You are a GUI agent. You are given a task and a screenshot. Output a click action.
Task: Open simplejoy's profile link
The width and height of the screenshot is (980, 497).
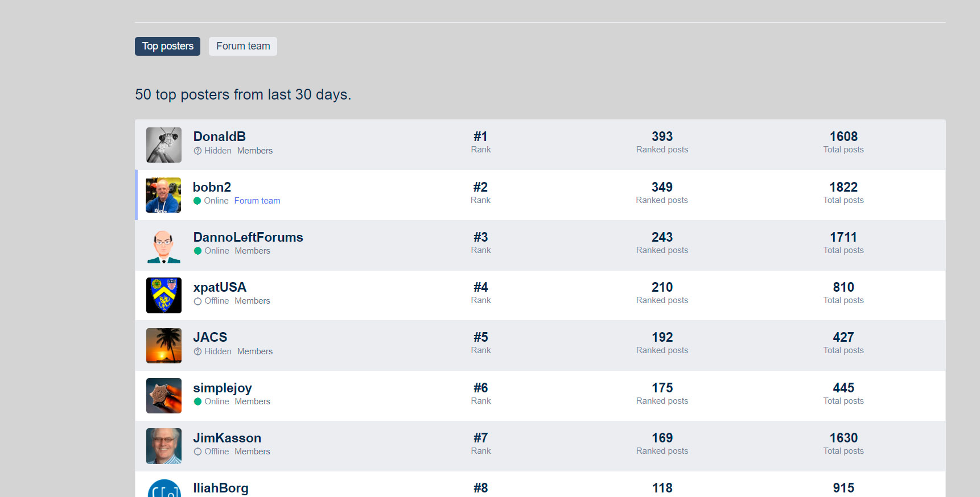tap(223, 388)
